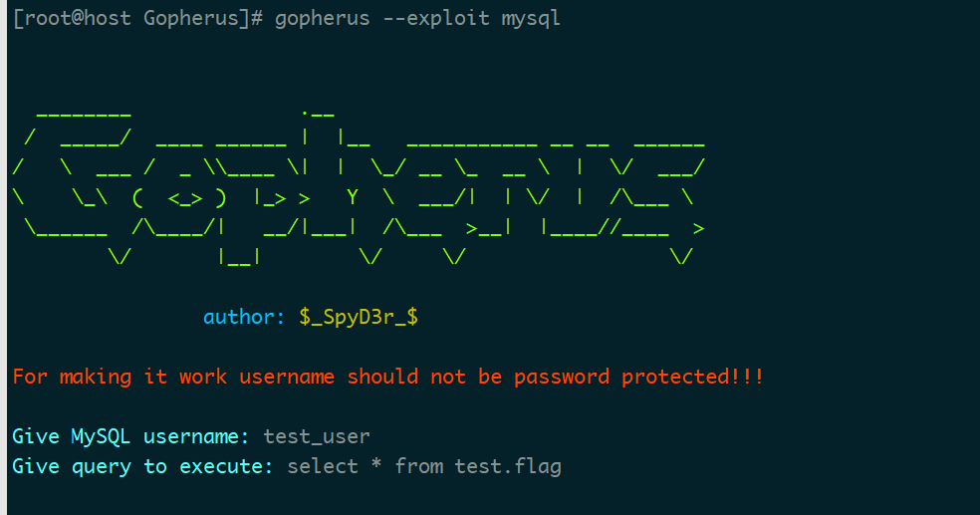Viewport: 980px width, 515px height.
Task: Click the word MySQL in the username prompt
Action: (x=101, y=436)
